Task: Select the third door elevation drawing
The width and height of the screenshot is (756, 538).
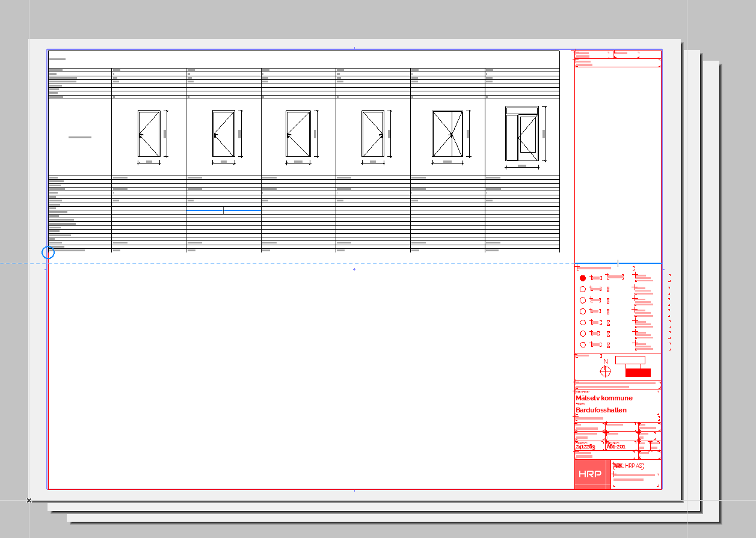Action: [298, 133]
